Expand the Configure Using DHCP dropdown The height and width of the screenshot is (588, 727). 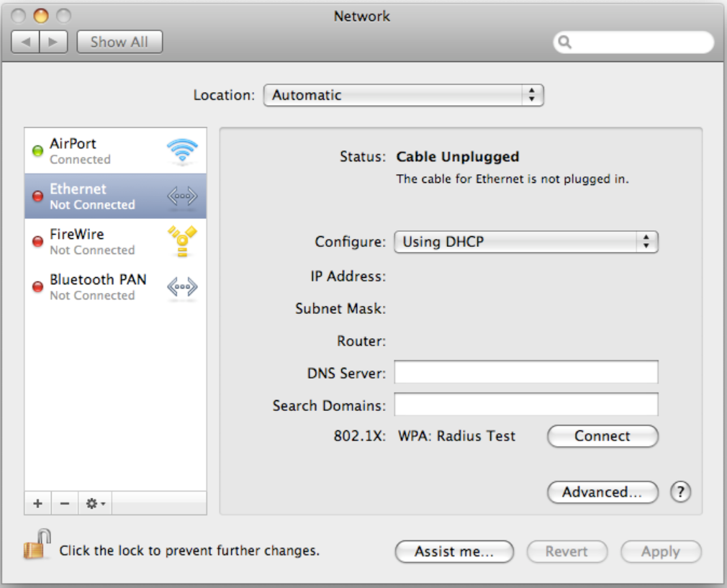coord(525,242)
